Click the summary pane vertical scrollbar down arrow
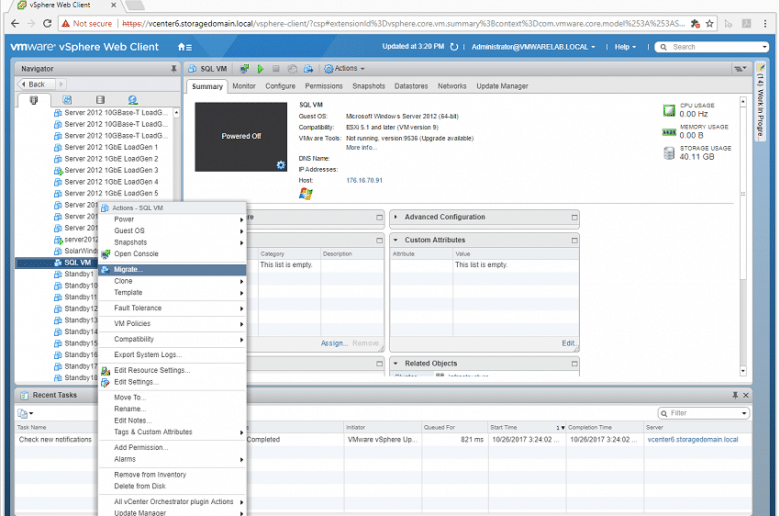 [x=743, y=371]
